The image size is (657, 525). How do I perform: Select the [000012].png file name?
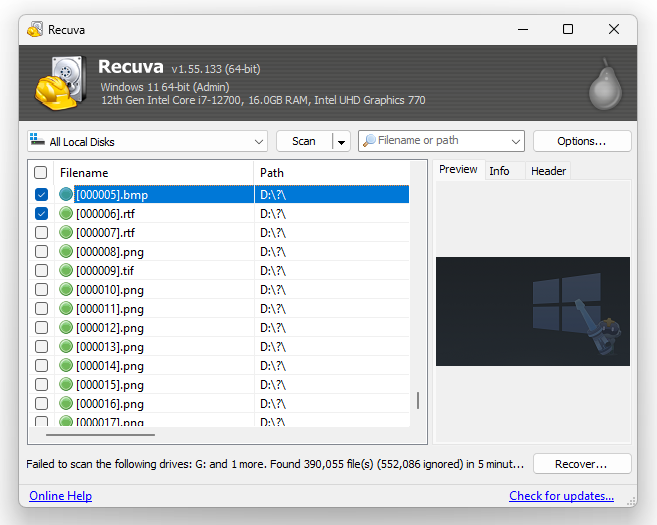tap(110, 328)
